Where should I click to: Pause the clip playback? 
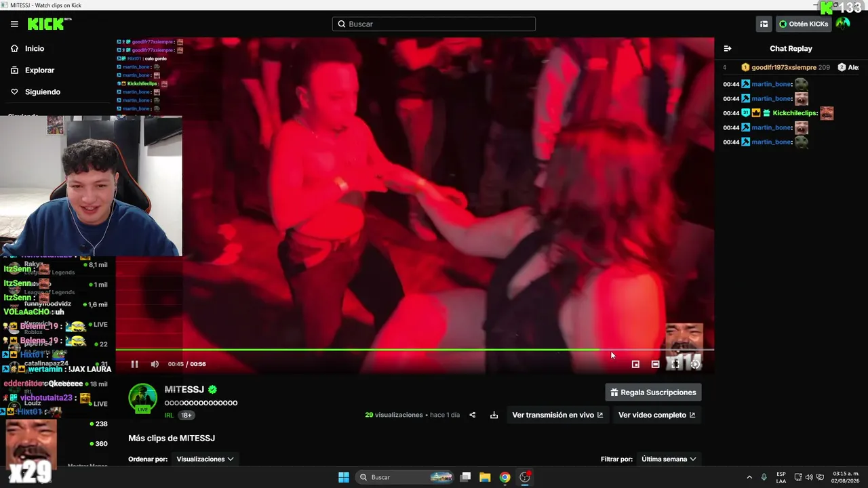pyautogui.click(x=134, y=364)
